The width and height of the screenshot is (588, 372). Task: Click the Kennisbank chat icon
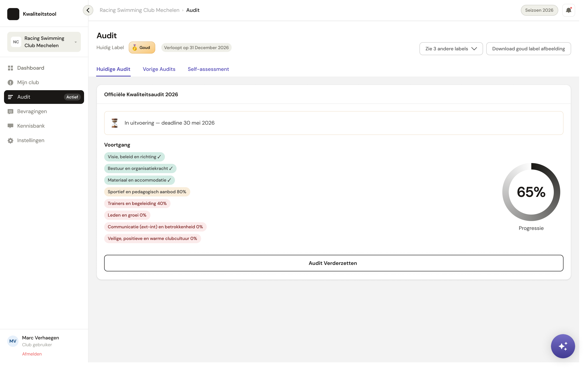(x=10, y=126)
